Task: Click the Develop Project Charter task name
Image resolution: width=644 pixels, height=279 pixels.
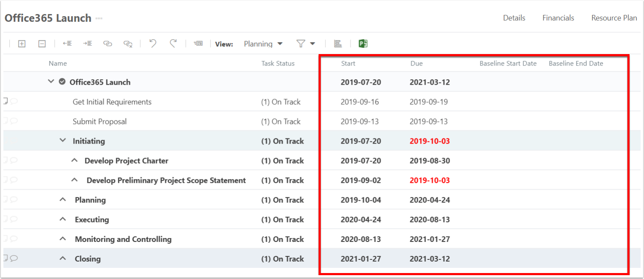Action: [x=126, y=161]
